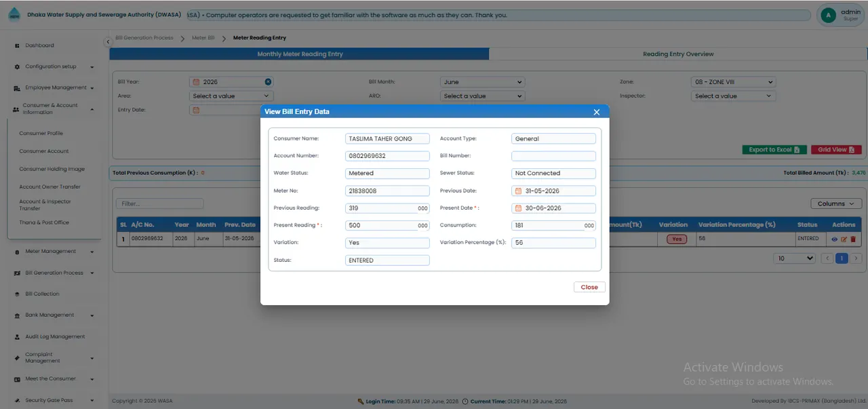The width and height of the screenshot is (868, 409).
Task: Open the Bill Month June dropdown
Action: tap(483, 82)
